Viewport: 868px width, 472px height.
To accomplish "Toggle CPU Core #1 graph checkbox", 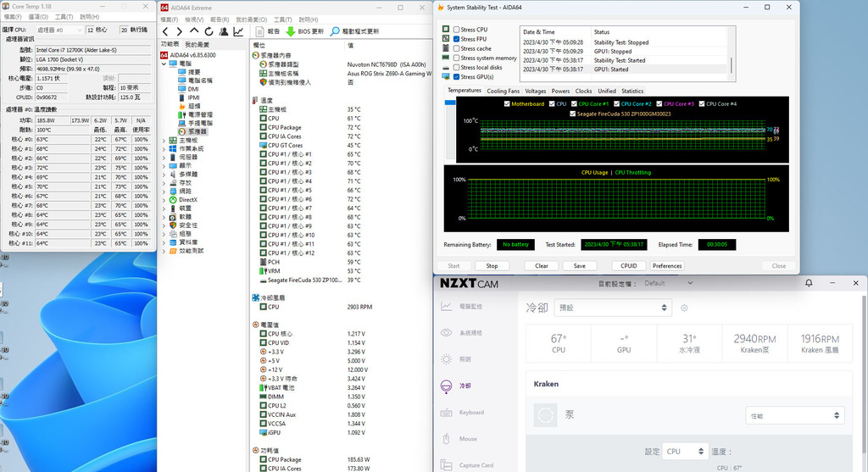I will pos(574,103).
